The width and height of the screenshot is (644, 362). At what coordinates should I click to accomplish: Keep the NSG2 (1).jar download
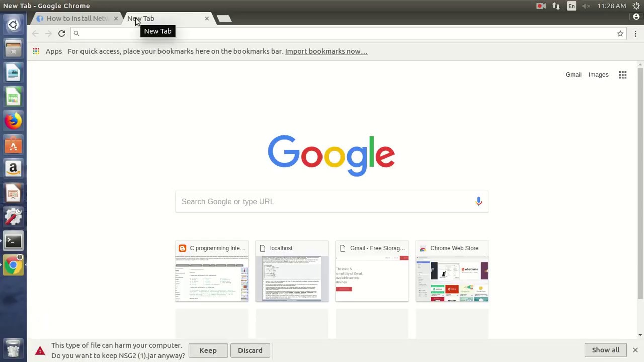(x=208, y=350)
